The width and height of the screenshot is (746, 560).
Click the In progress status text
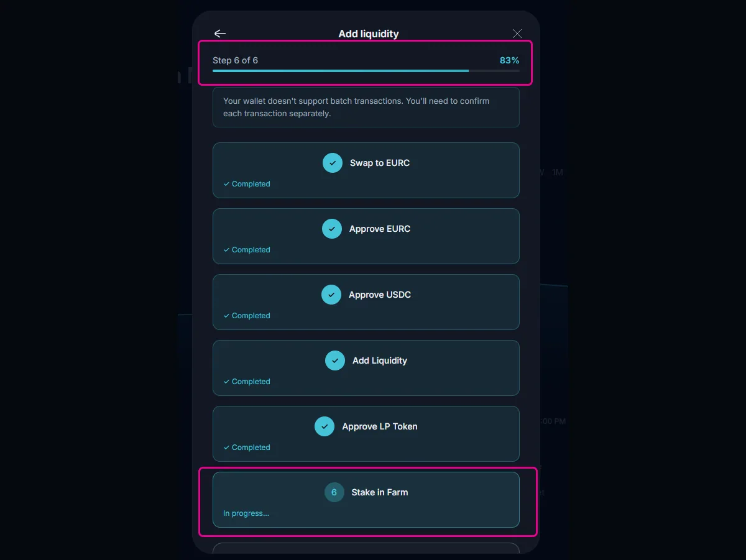(246, 513)
